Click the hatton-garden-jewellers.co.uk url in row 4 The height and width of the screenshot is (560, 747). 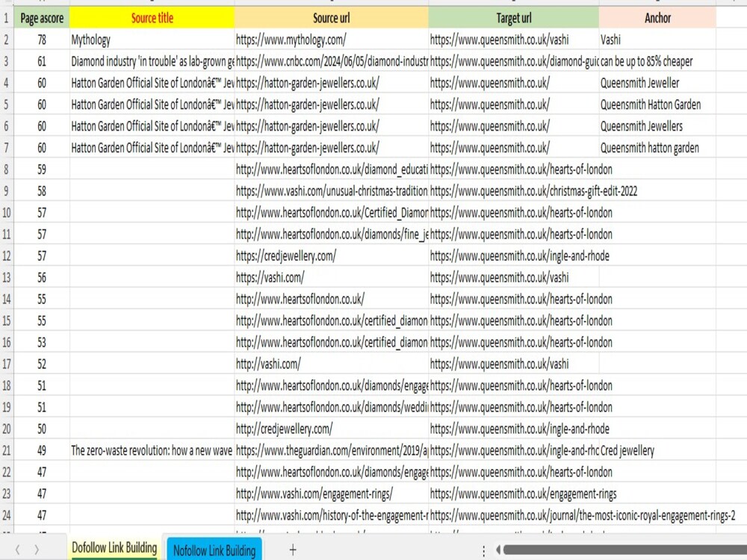click(331, 83)
